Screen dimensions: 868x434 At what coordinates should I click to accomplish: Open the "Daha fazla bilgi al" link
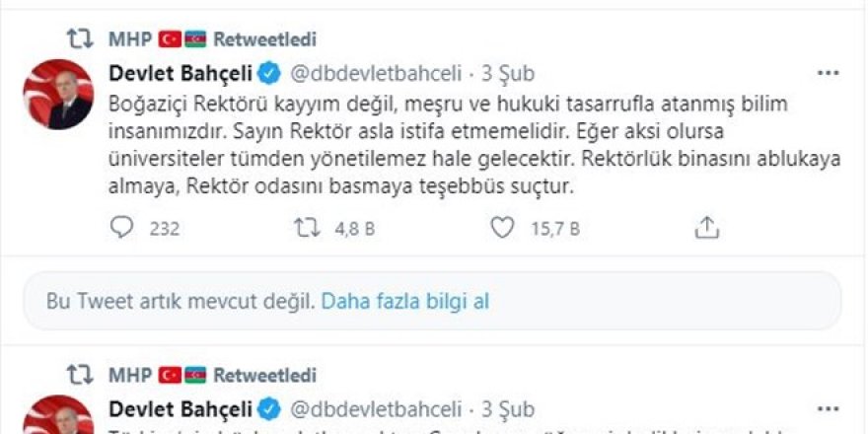[404, 301]
